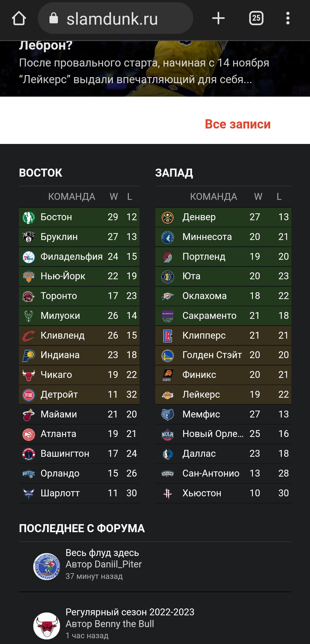This screenshot has width=310, height=644.
Task: Open the browser three-dot menu
Action: click(x=288, y=18)
